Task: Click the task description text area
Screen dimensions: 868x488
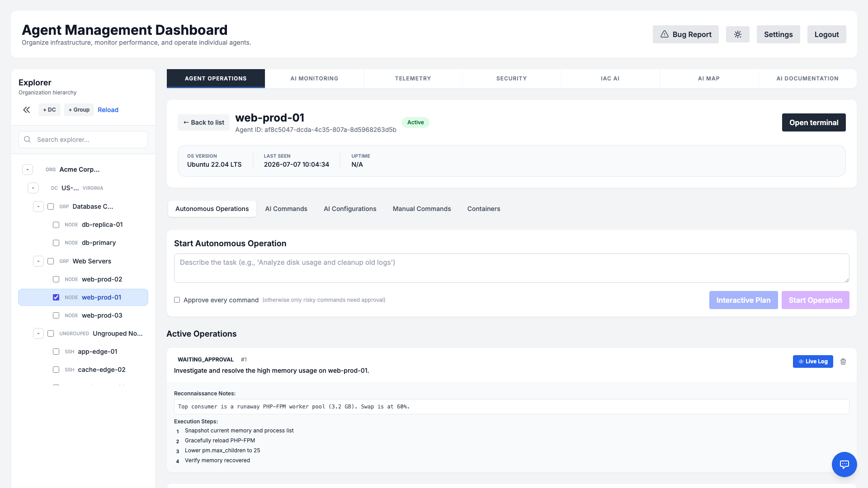Action: click(511, 268)
